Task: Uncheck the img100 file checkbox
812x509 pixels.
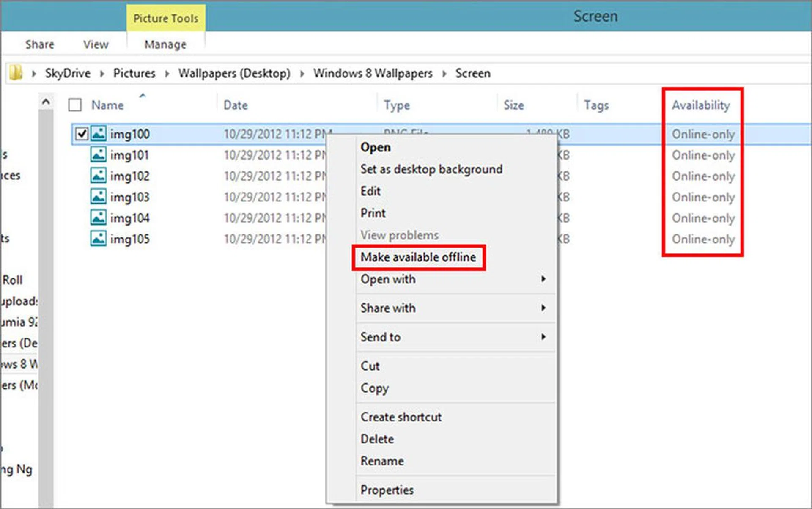Action: pos(81,134)
